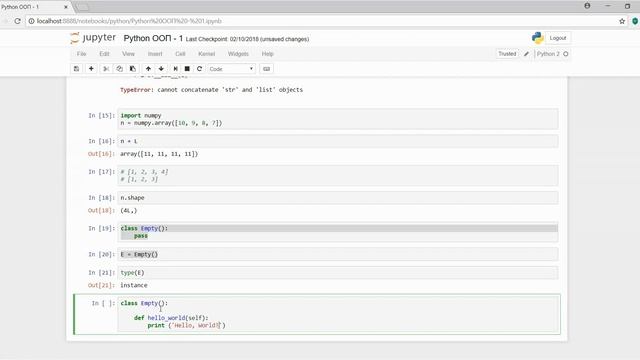Open the File menu
The height and width of the screenshot is (360, 640).
click(82, 54)
